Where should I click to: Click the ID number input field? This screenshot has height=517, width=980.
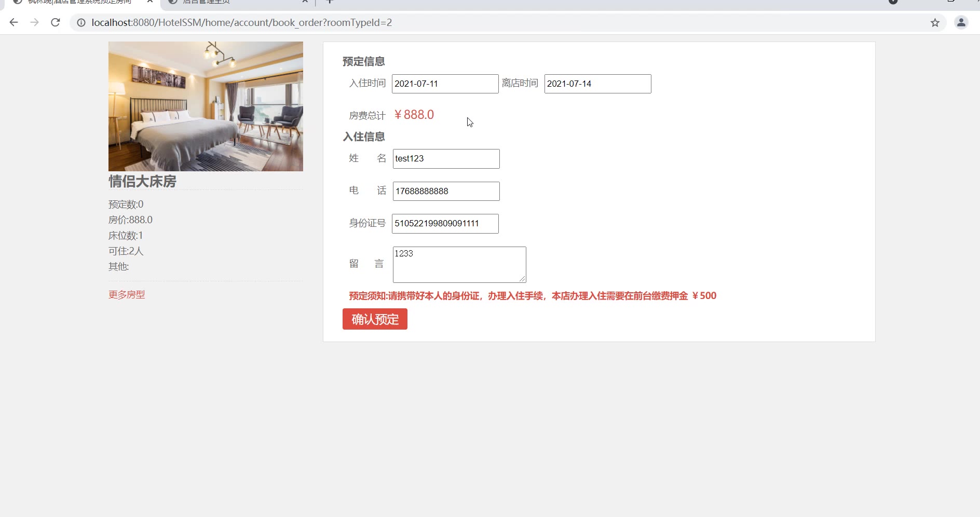click(x=445, y=224)
